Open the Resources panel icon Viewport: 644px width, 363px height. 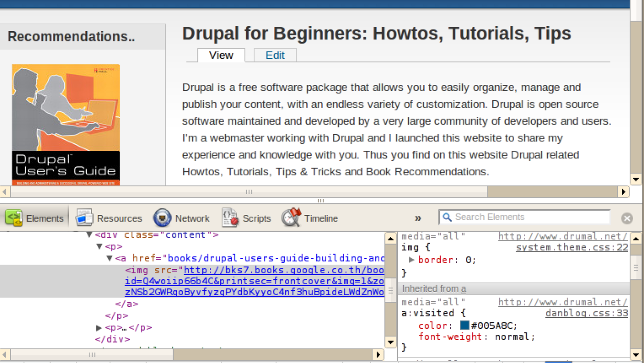(x=84, y=218)
